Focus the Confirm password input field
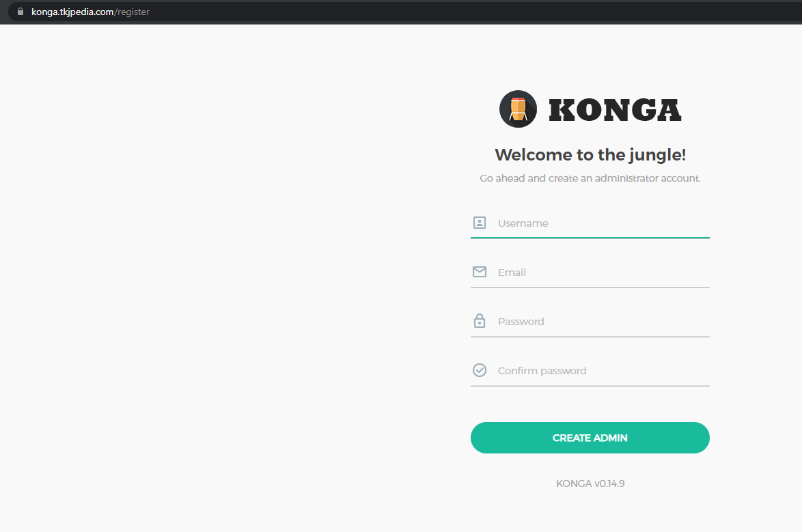 click(590, 370)
